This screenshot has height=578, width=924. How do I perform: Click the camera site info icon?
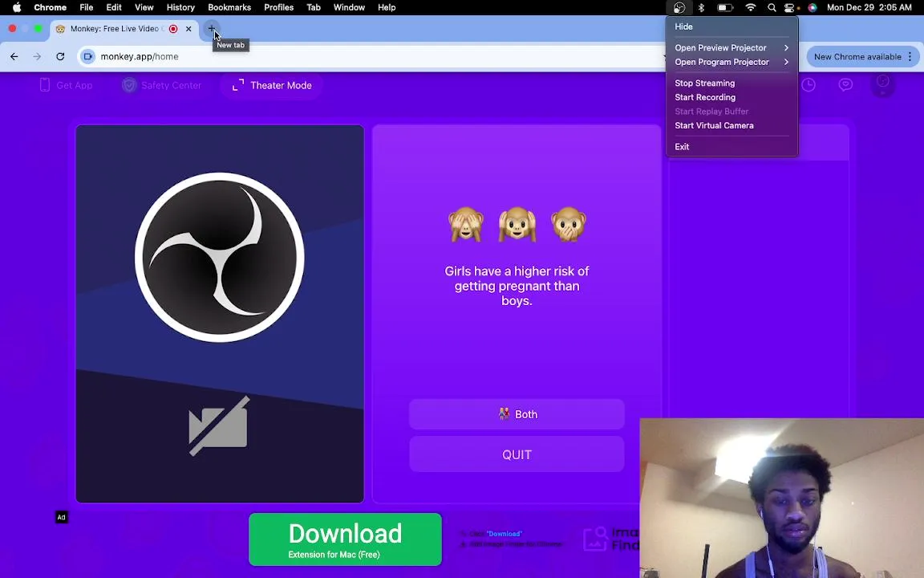(x=88, y=57)
